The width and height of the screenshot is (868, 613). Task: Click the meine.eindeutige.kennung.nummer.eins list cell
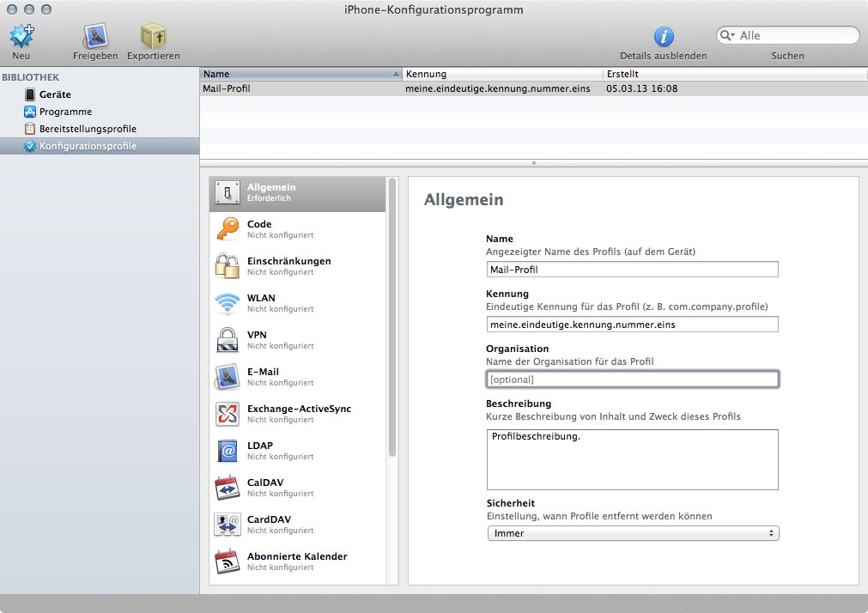point(498,88)
